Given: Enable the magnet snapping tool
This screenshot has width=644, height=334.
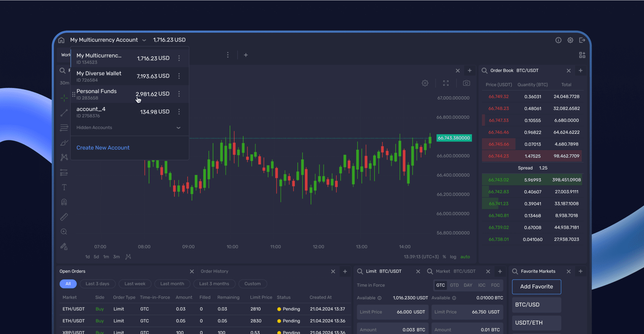Looking at the screenshot, I should (64, 202).
